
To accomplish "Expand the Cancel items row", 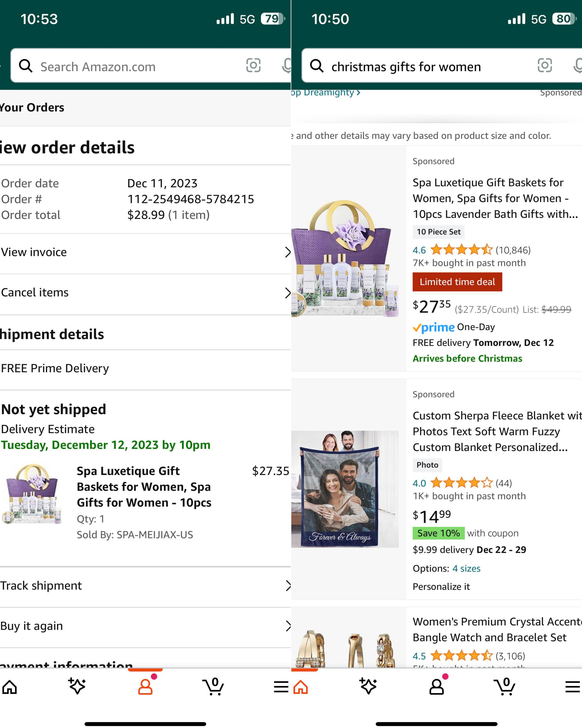I will pyautogui.click(x=145, y=292).
